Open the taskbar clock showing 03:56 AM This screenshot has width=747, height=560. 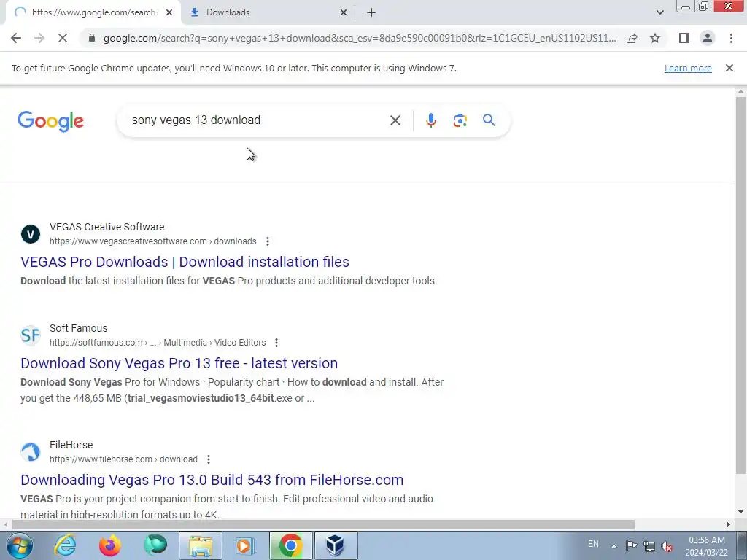[707, 546]
